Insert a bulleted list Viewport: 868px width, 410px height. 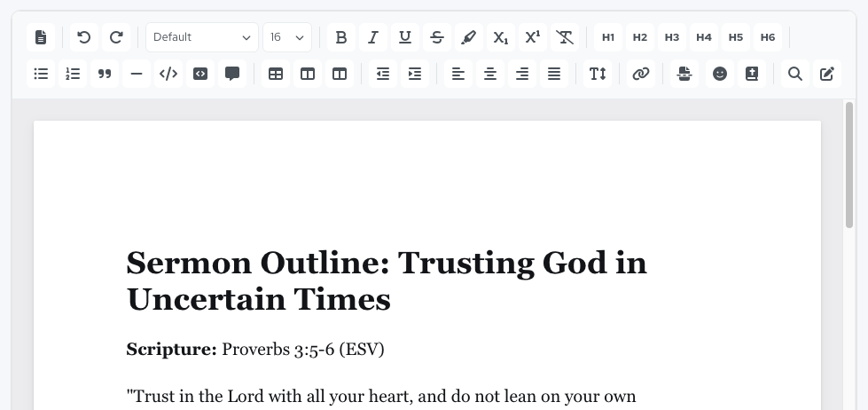click(x=41, y=74)
